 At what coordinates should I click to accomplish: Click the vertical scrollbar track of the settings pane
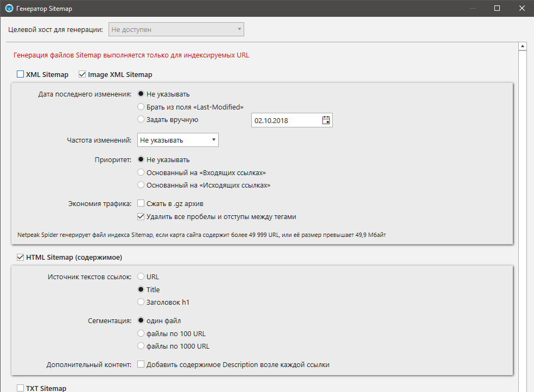pyautogui.click(x=523, y=221)
